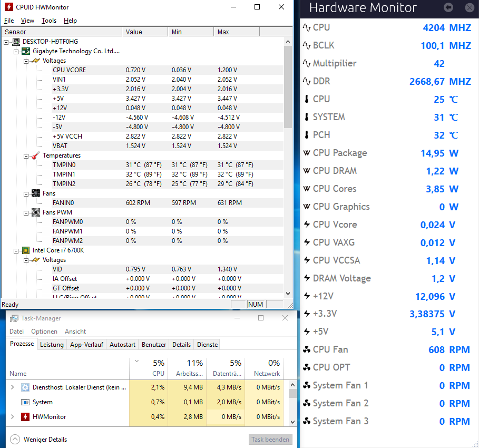Click the DDR frequency wave icon
Viewport: 479px width, 448px height.
pos(307,81)
